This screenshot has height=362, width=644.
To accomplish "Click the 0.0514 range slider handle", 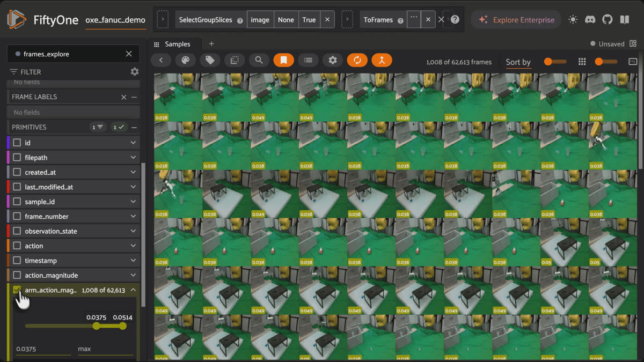I will pyautogui.click(x=123, y=326).
